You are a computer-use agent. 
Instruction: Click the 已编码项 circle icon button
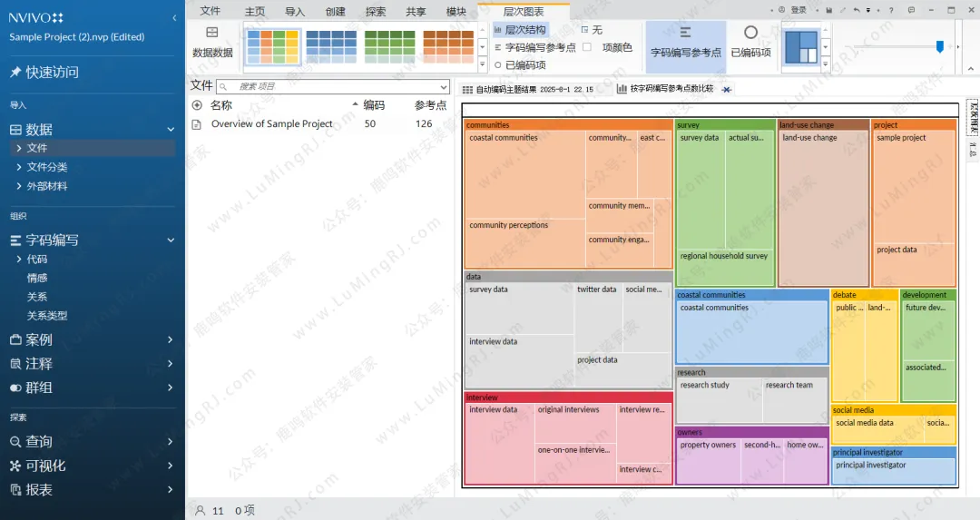(x=750, y=34)
